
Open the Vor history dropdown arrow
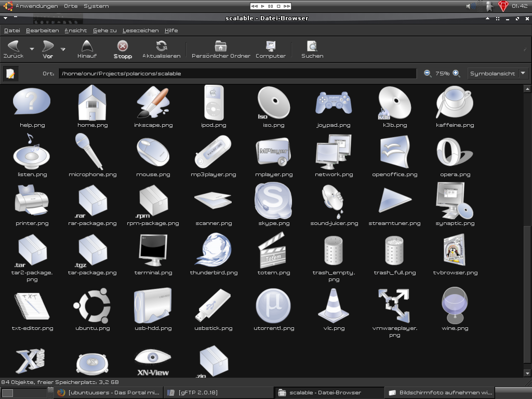pos(63,49)
